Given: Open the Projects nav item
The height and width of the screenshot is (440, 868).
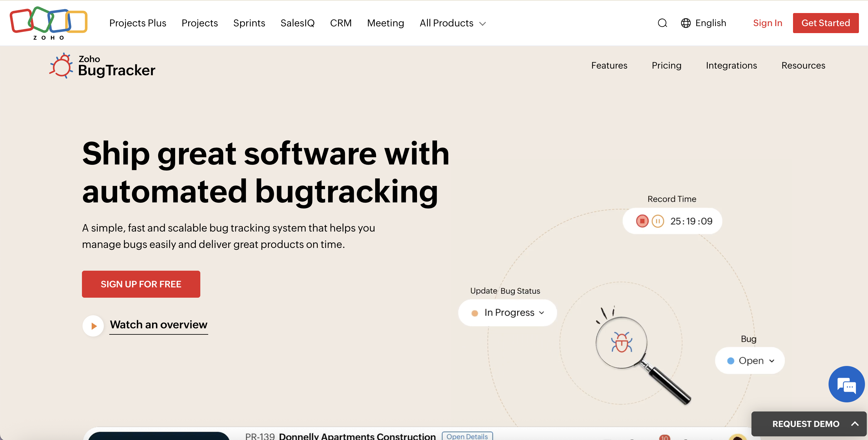Looking at the screenshot, I should pyautogui.click(x=200, y=23).
